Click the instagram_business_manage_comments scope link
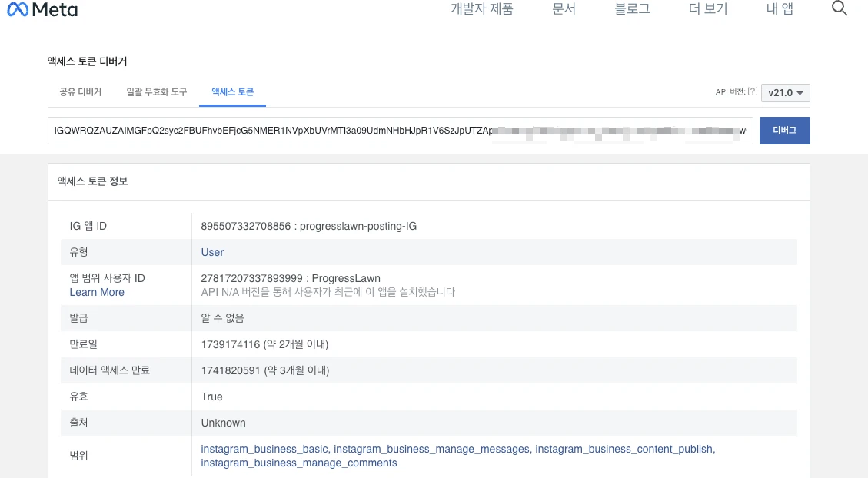868x478 pixels. pyautogui.click(x=299, y=463)
